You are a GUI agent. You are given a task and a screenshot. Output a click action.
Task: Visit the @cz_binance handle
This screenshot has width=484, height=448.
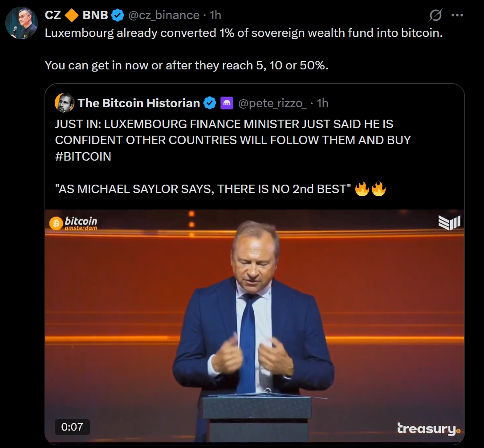click(163, 15)
